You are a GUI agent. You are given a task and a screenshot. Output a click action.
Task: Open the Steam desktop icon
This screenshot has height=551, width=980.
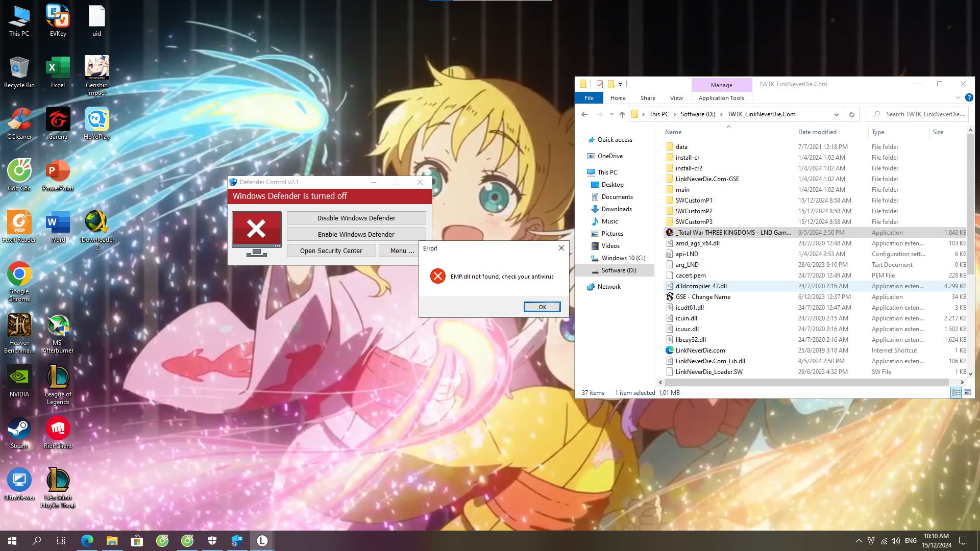coord(19,432)
